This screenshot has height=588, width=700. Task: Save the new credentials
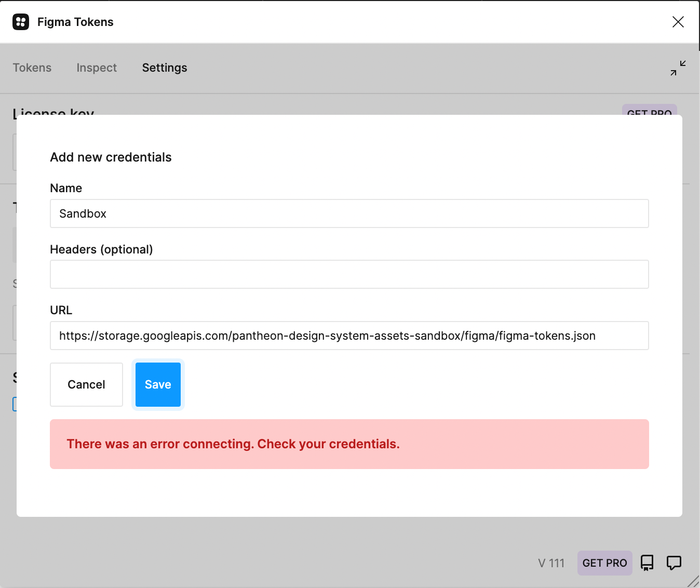pyautogui.click(x=157, y=384)
